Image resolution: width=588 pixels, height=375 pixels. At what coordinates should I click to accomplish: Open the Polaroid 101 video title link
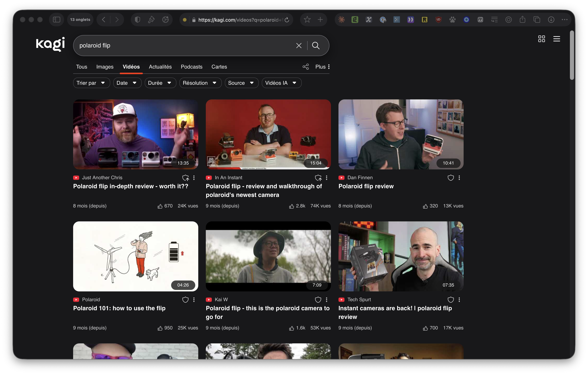119,308
